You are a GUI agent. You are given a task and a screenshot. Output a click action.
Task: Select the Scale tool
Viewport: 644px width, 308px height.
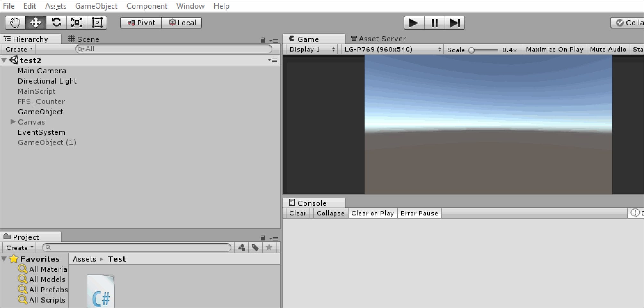click(77, 23)
